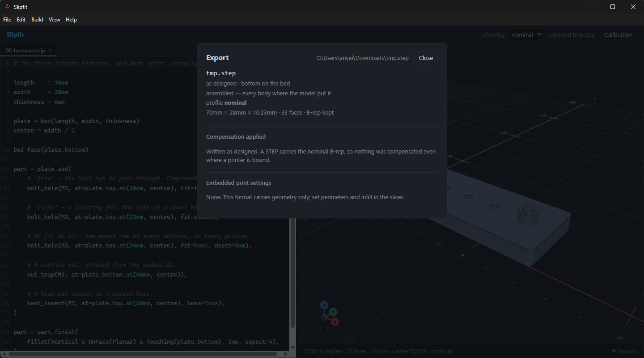Screen dimensions: 644x358
Task: Click the Export dialog title
Action: (217, 58)
